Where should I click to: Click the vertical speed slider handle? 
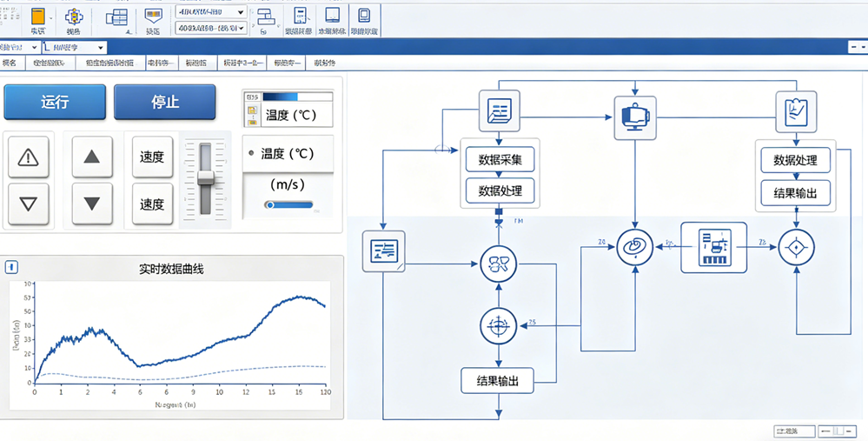[x=206, y=177]
